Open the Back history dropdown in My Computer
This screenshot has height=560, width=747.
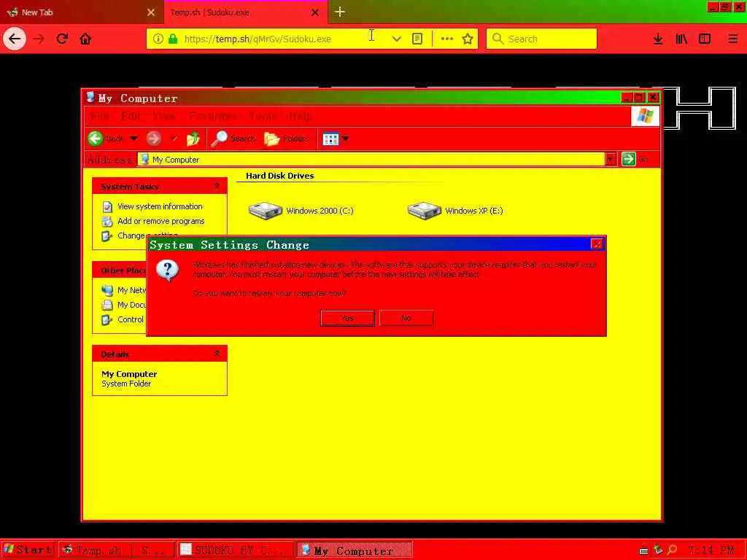134,139
